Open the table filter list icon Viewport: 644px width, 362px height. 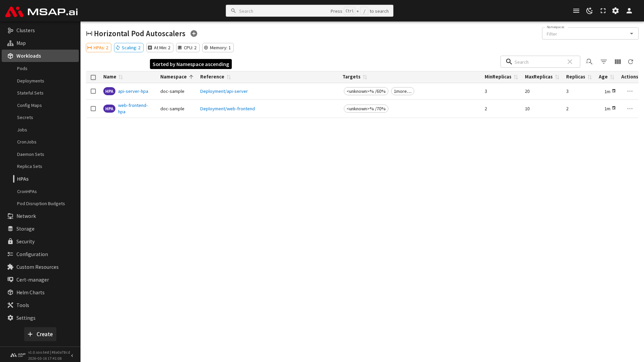point(603,62)
